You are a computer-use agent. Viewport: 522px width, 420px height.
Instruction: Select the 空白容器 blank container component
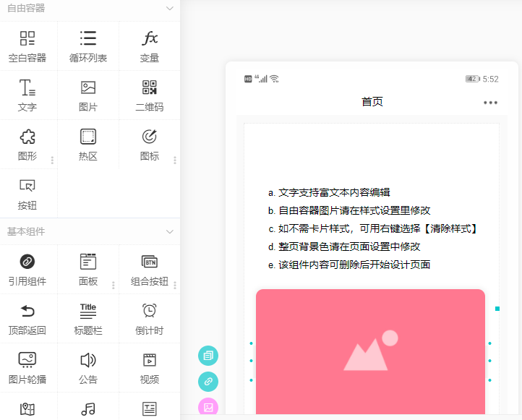pyautogui.click(x=27, y=46)
